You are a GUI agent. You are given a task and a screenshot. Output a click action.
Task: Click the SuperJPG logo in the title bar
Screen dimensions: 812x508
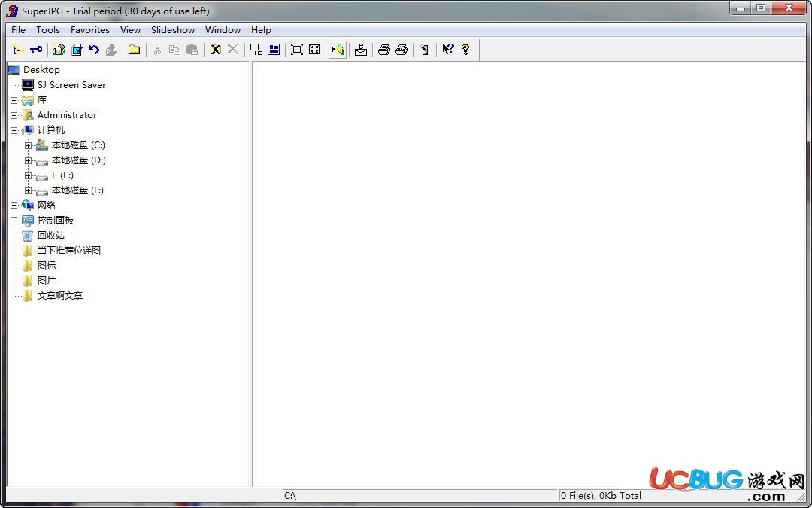click(12, 11)
